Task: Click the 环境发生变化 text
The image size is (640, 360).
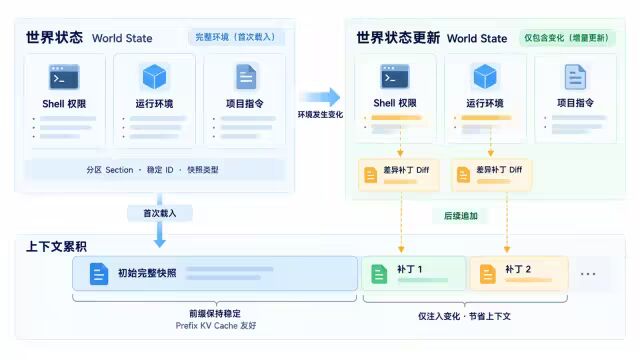Action: coord(320,115)
